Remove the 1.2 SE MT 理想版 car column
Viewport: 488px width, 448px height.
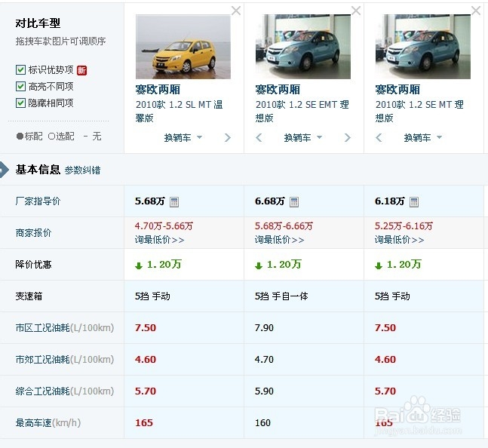(x=476, y=11)
